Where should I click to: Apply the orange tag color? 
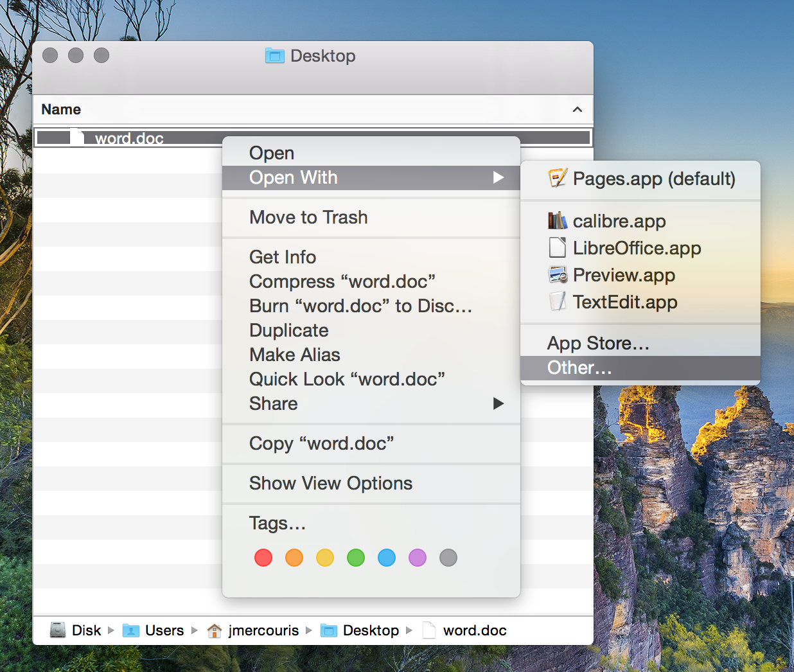(294, 558)
